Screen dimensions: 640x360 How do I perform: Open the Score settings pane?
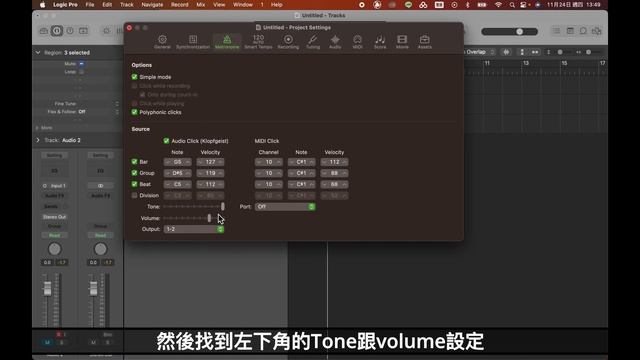(380, 42)
